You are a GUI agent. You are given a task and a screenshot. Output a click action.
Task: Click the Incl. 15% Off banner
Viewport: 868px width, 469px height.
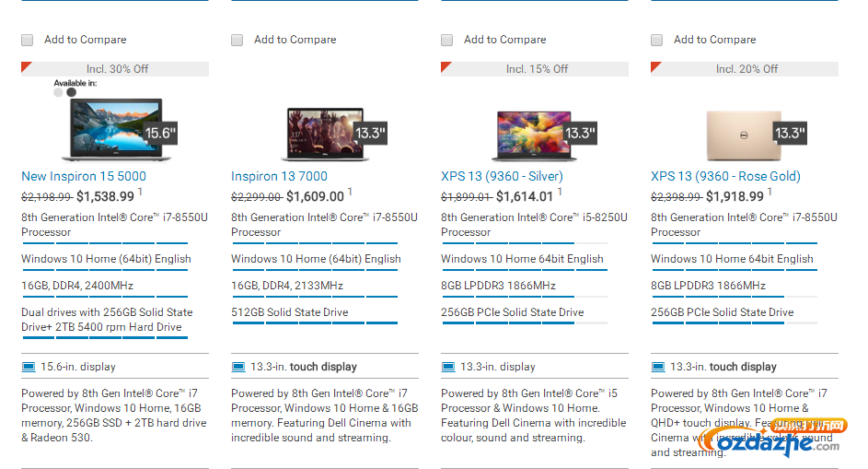[535, 69]
